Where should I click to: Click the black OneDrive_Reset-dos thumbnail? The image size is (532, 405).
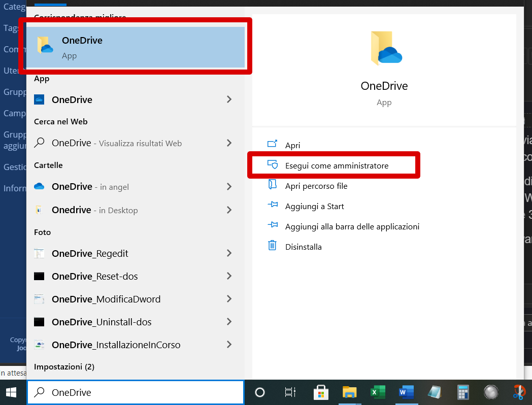click(x=39, y=276)
